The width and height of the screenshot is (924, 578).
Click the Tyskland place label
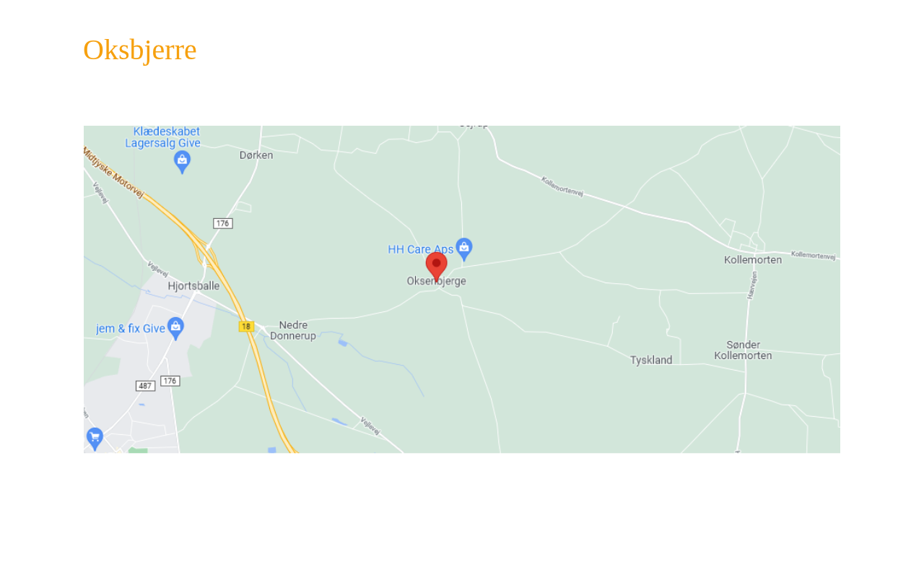coord(651,360)
